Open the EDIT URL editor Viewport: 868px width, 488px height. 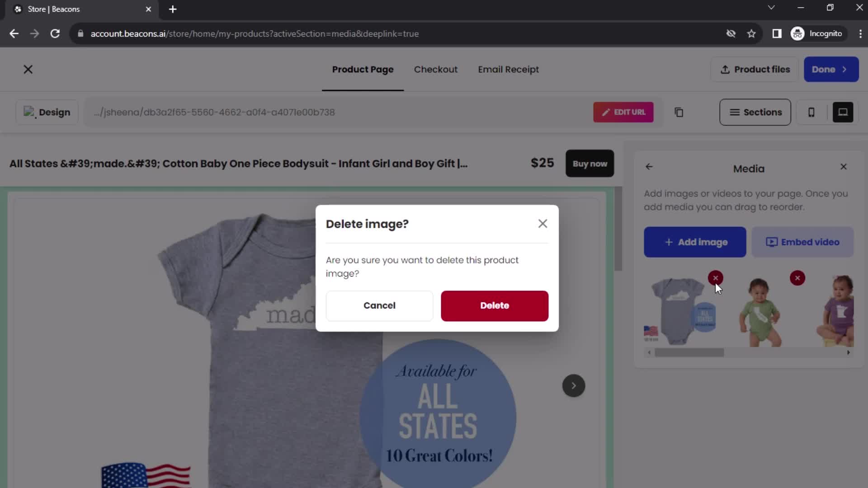(x=624, y=113)
